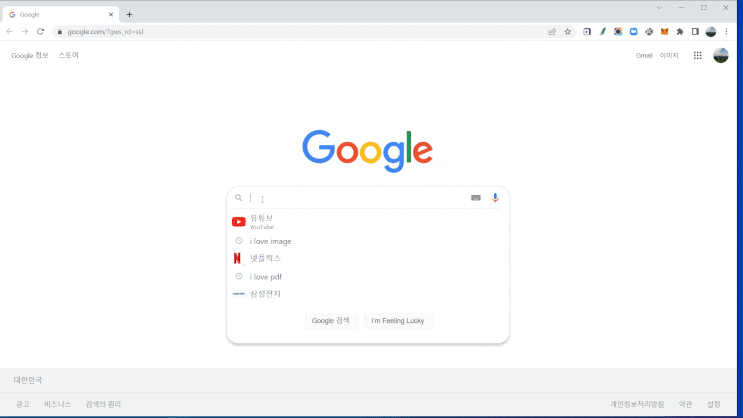The width and height of the screenshot is (743, 418).
Task: Open the 스토어 link
Action: (x=68, y=55)
